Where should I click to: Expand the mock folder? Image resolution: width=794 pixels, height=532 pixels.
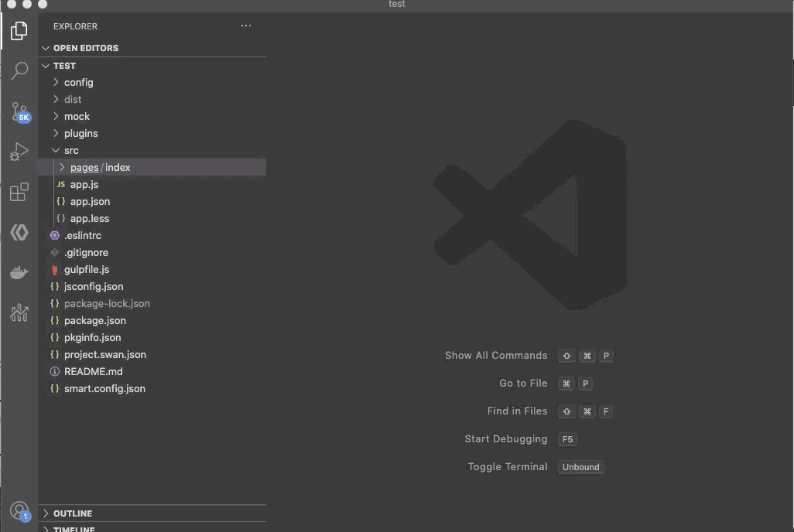(56, 117)
